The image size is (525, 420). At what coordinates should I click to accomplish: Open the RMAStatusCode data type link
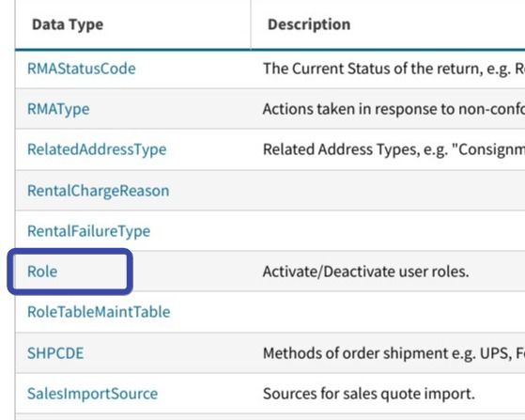[82, 69]
